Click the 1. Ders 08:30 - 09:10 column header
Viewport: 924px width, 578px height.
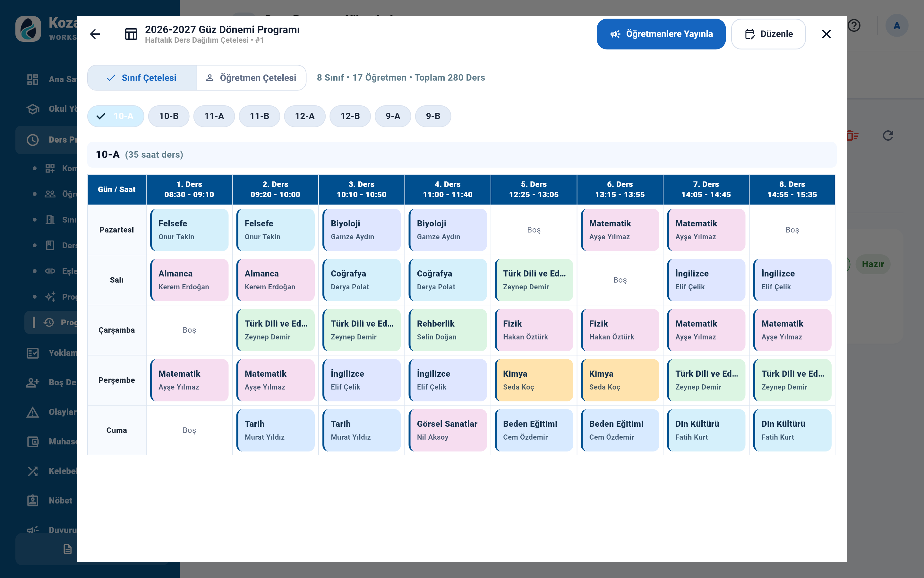[x=189, y=189]
